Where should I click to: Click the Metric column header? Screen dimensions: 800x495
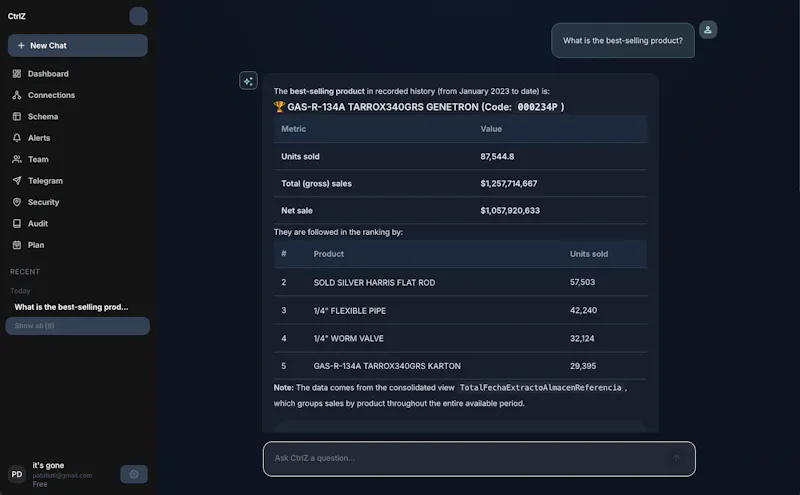click(x=293, y=129)
